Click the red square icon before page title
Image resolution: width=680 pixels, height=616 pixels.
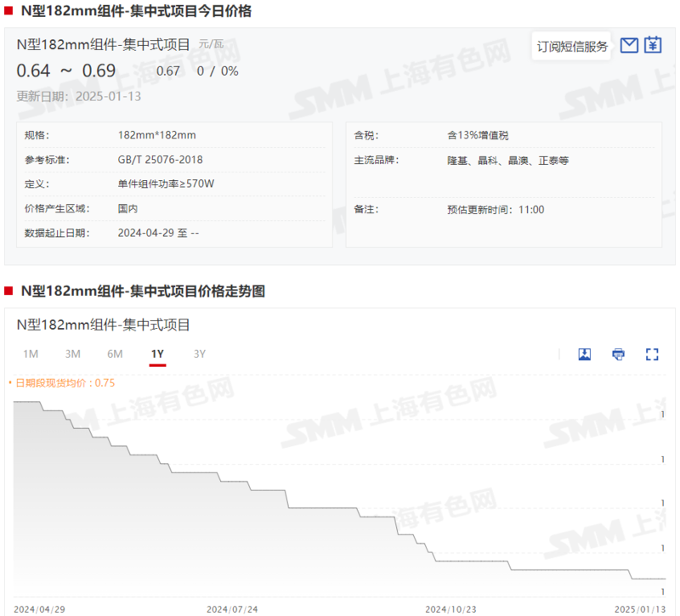coord(9,12)
